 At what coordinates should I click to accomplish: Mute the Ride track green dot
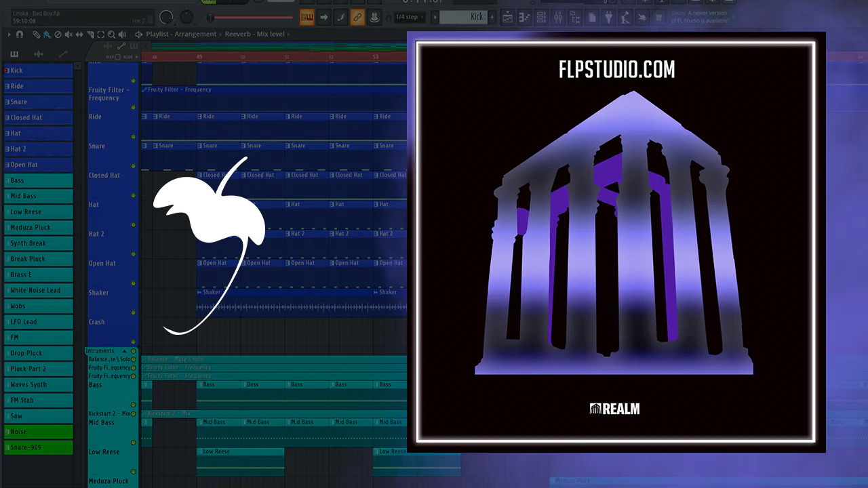click(134, 137)
